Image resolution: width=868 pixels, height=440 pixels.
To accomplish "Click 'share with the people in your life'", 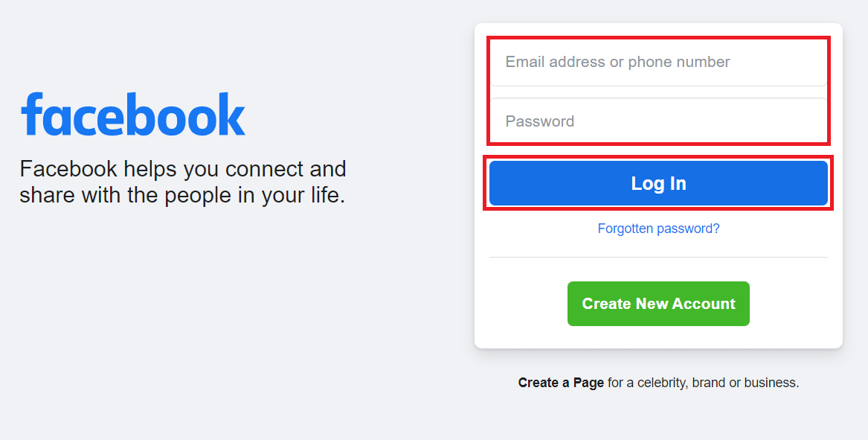I will (182, 197).
